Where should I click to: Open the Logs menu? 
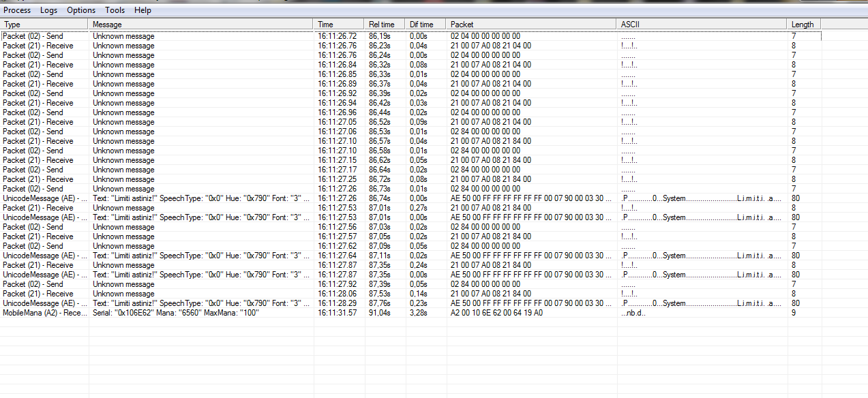coord(48,10)
